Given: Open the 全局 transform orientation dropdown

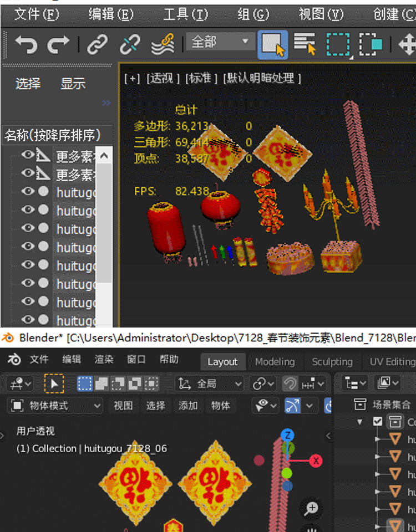Looking at the screenshot, I should pos(210,383).
